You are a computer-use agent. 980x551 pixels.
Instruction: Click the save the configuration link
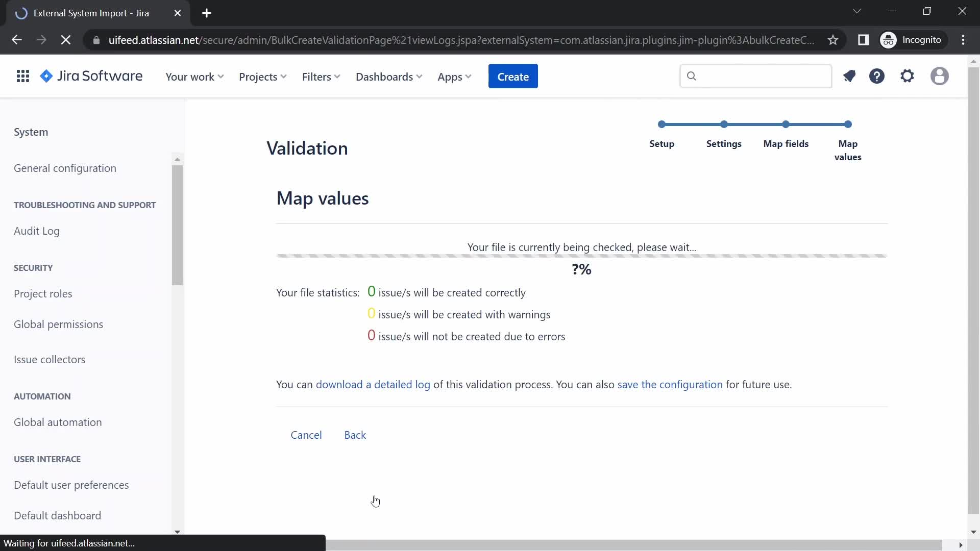[670, 384]
